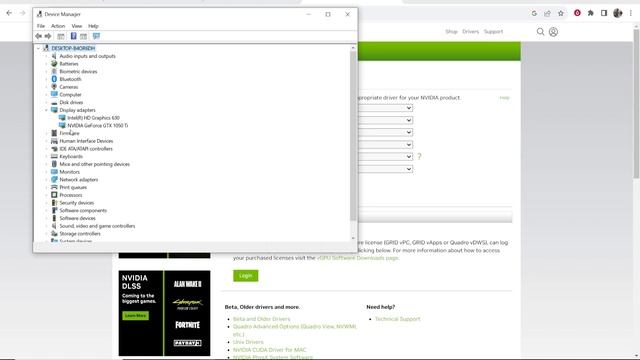Click the Device Manager vertical scrollbar thumb
This screenshot has height=360, width=640.
pos(353,135)
